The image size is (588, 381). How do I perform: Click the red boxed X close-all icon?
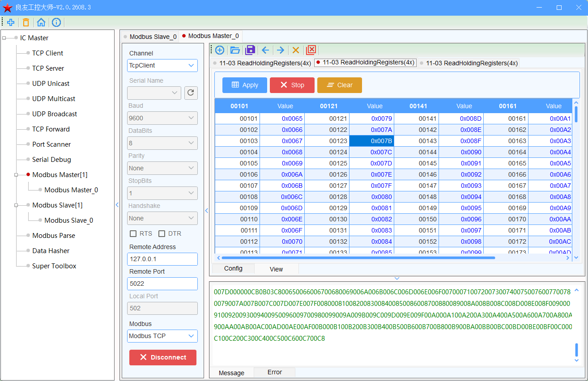click(x=311, y=50)
